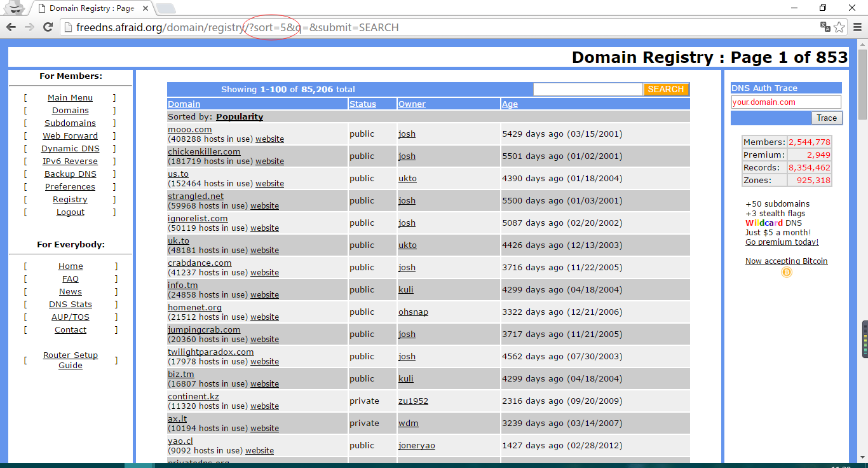Open a new tab with the blank tab button

coord(165,8)
